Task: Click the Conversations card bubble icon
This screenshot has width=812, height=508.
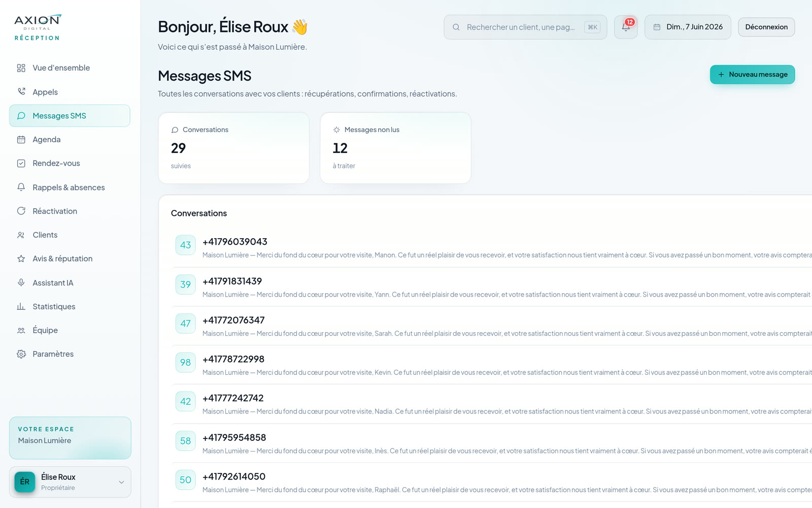Action: (x=175, y=130)
